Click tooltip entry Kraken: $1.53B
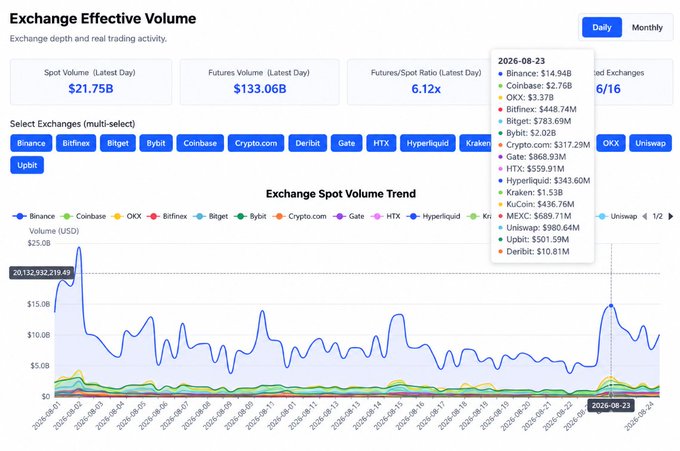 (x=530, y=192)
